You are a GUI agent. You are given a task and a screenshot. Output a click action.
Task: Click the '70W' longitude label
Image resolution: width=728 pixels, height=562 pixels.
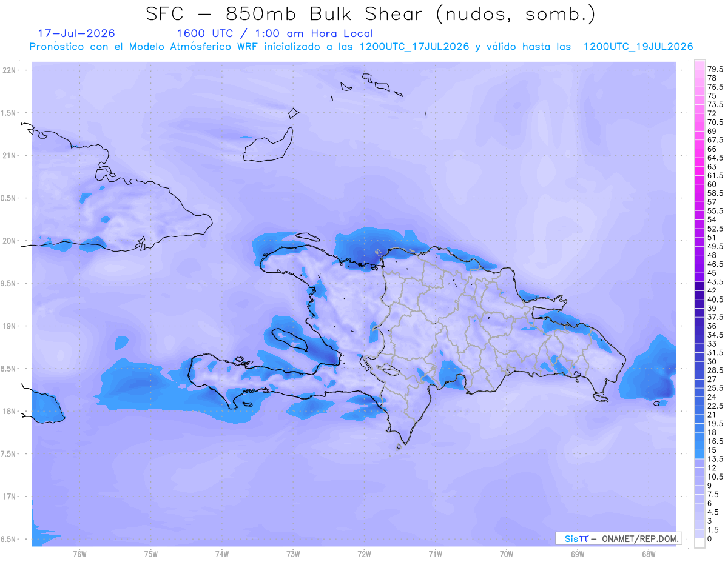coord(506,554)
